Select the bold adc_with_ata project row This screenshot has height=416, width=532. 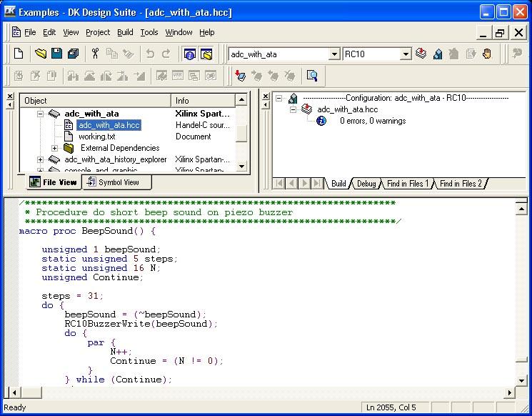[x=91, y=114]
